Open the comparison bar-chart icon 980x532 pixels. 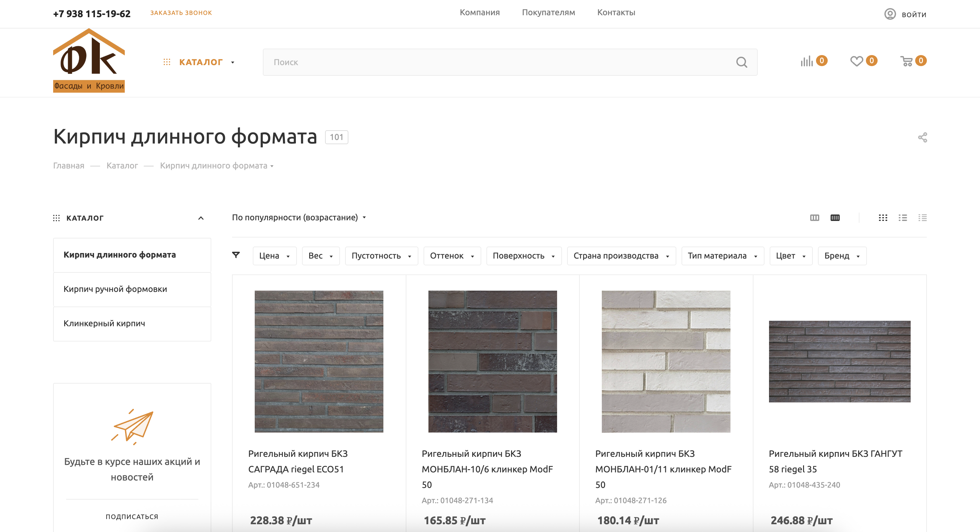[807, 61]
